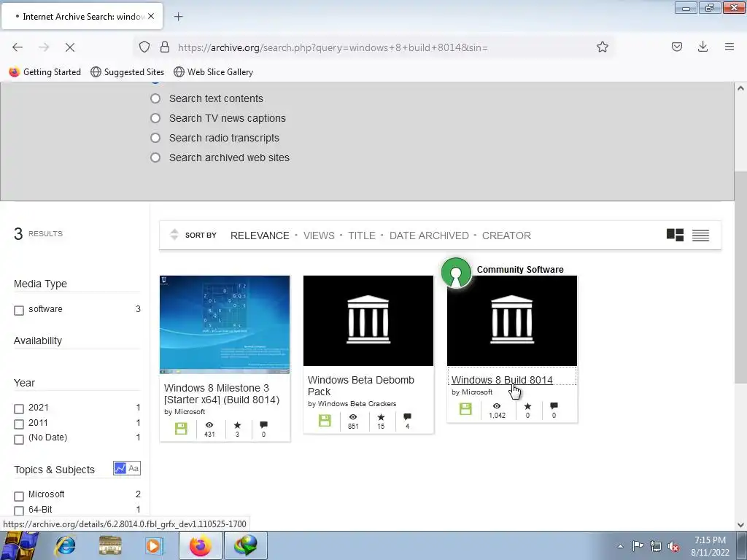
Task: Show hidden system tray icons
Action: click(620, 546)
